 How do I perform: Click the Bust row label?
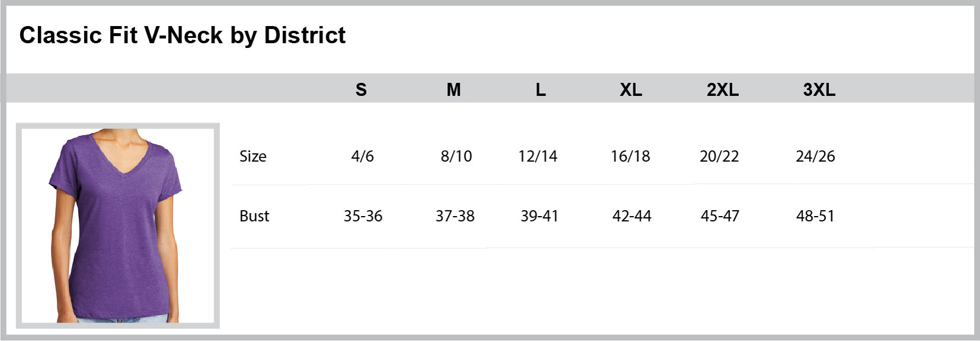click(254, 216)
